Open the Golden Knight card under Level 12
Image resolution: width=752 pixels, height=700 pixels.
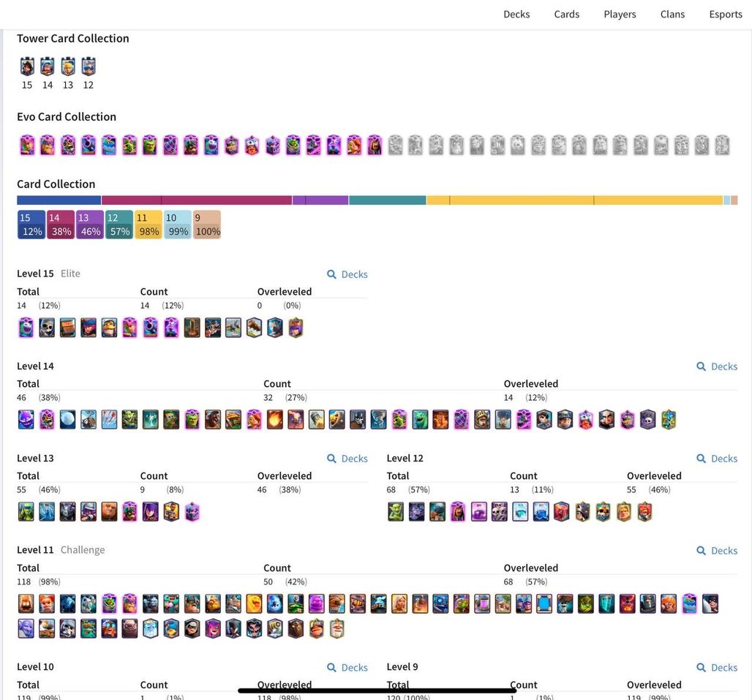click(623, 512)
